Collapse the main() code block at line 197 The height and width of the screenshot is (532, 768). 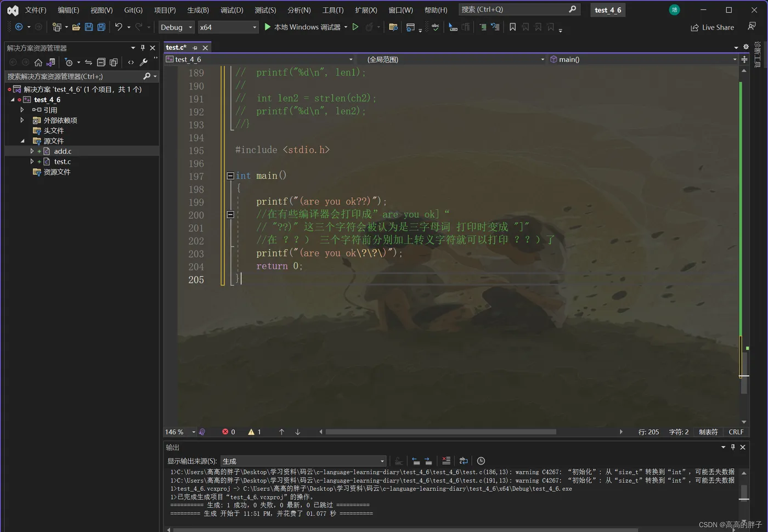[230, 176]
